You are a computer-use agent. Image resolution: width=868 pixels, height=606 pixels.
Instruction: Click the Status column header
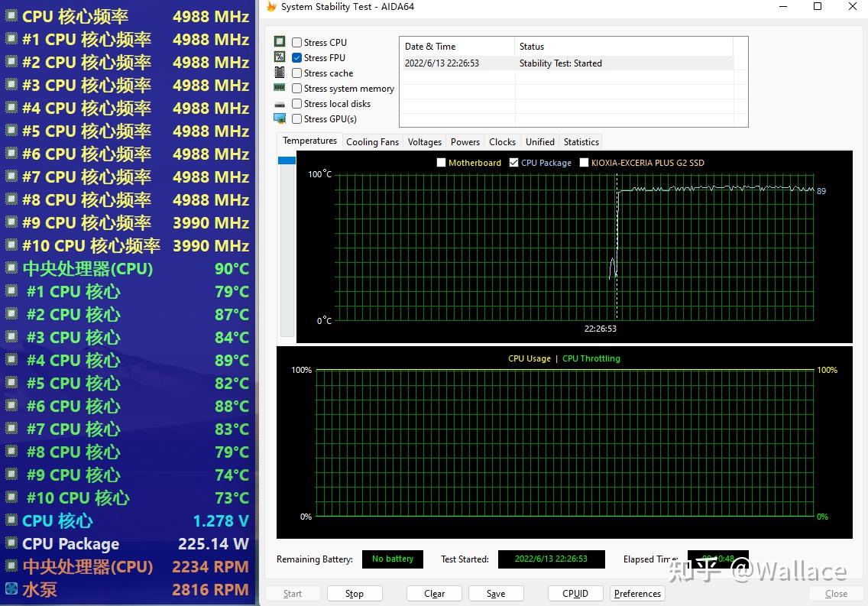click(x=623, y=47)
